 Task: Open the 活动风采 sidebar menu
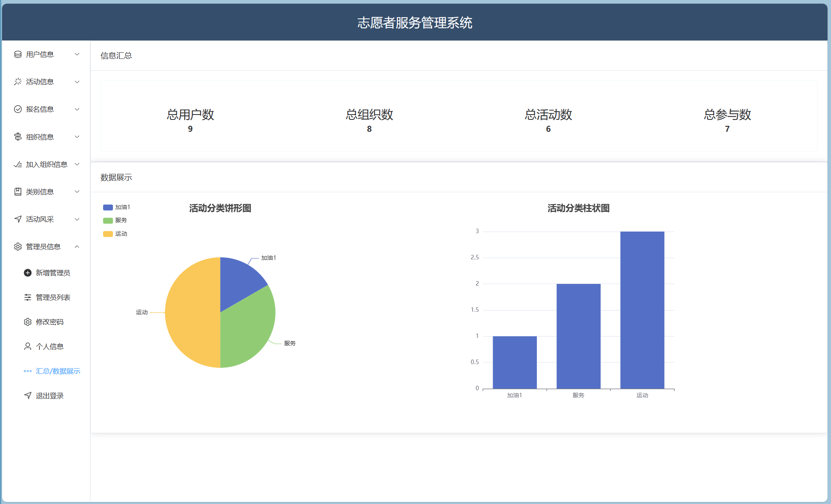coord(46,219)
